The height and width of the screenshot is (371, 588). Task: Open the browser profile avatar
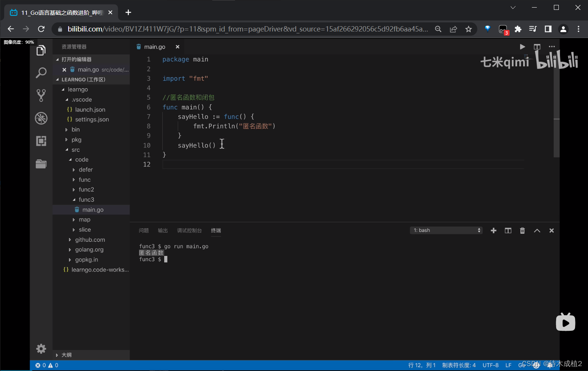[563, 29]
